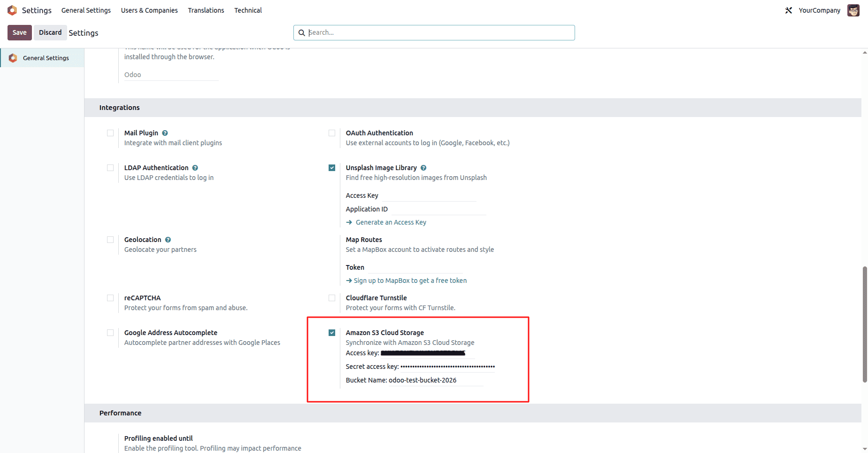Click the Bucket Name field
Viewport: 868px width, 453px height.
436,380
